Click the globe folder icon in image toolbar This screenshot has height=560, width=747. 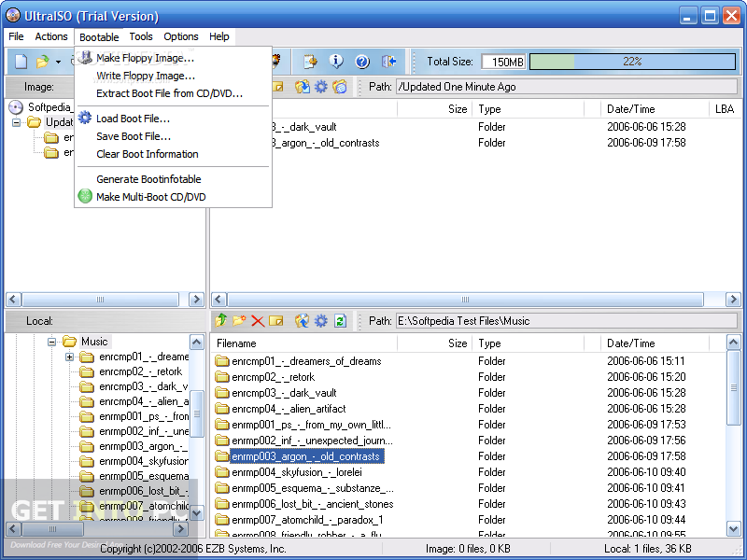(340, 87)
